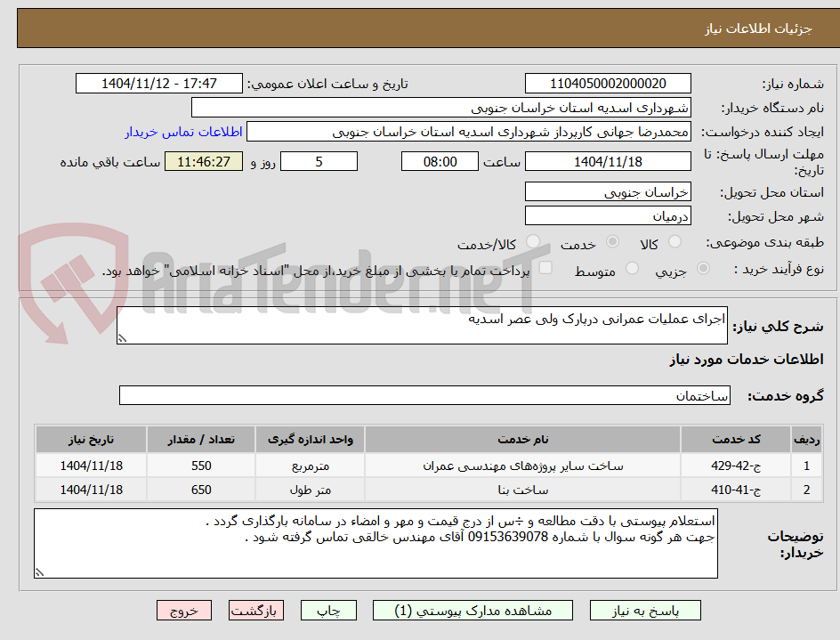Click date 1404/11/18 in row 2
Screen dimensions: 840x640
click(91, 490)
